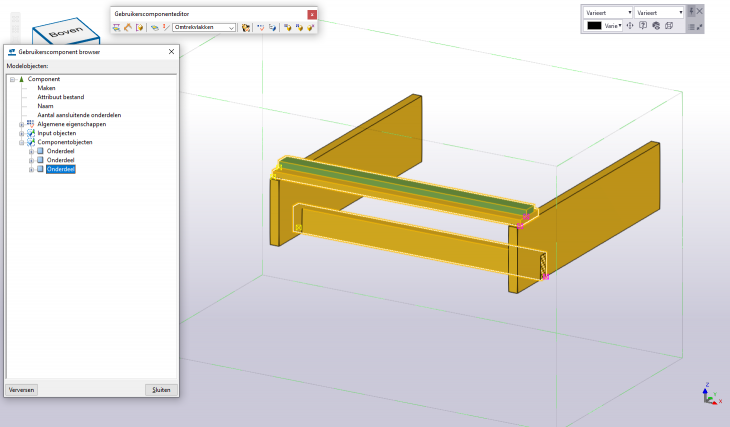Click the Boven view cube face
The height and width of the screenshot is (427, 730).
pos(66,30)
